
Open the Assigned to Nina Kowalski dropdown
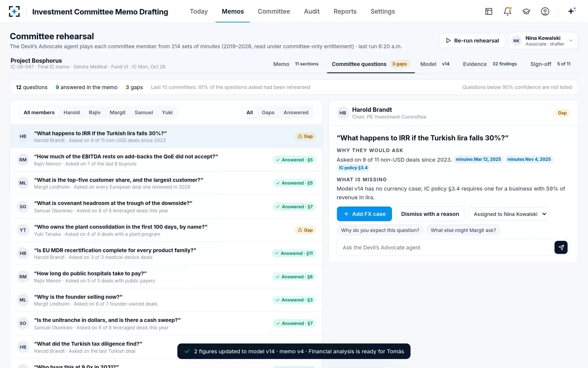pos(508,214)
